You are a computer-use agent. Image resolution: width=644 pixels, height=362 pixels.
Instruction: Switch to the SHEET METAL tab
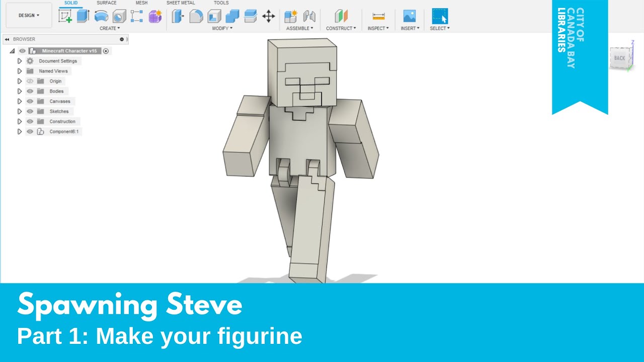pyautogui.click(x=181, y=3)
